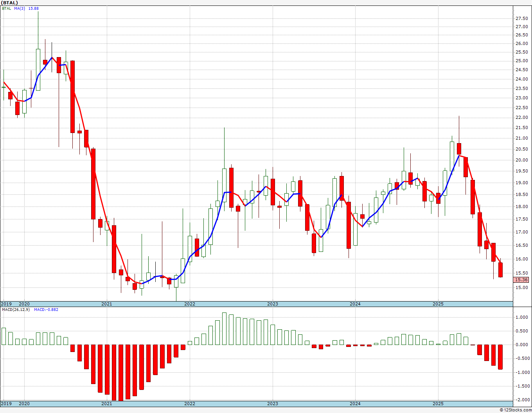
Task: Click the 27.50 price axis label
Action: click(x=521, y=18)
